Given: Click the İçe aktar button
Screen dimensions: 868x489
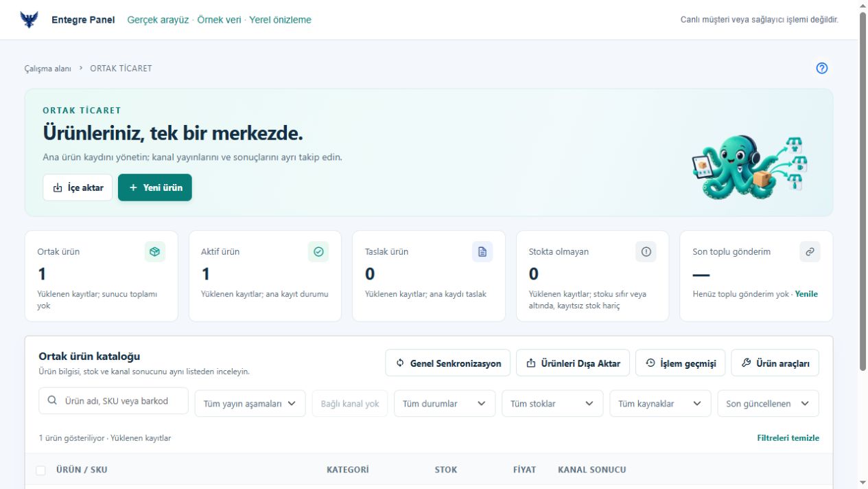Looking at the screenshot, I should (78, 187).
